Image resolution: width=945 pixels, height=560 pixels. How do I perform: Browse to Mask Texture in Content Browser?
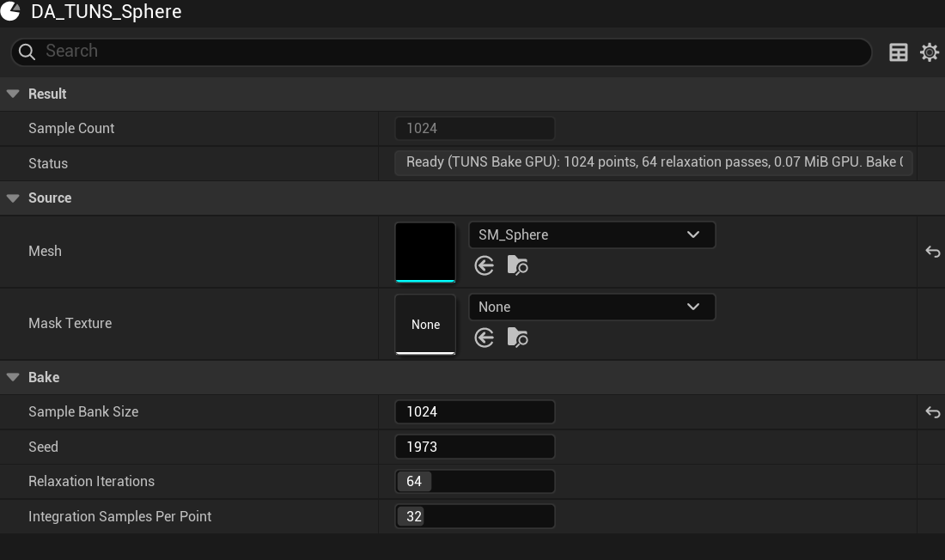pyautogui.click(x=517, y=338)
